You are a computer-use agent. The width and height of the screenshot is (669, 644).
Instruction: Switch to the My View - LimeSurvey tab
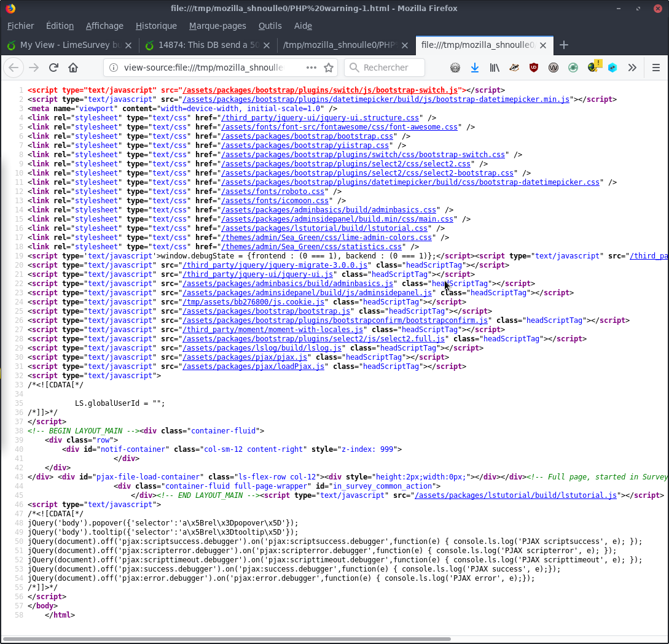pos(69,45)
